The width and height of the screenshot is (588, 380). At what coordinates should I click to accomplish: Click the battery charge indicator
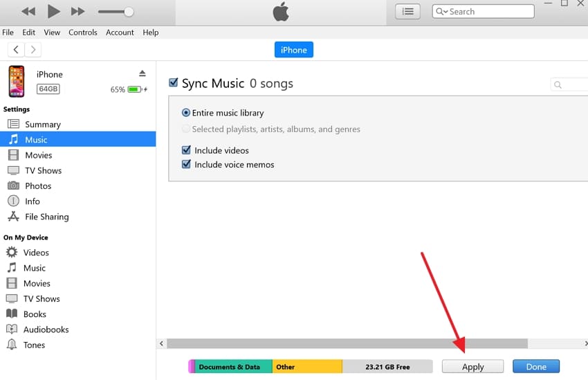point(137,89)
